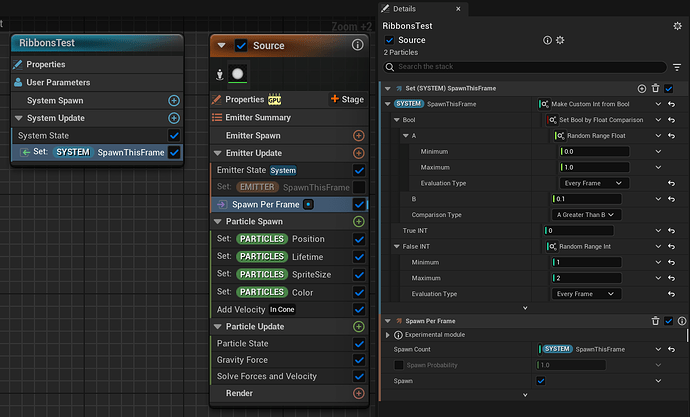Delete the Set SpawnThisFrame module
Screen dimensions: 690x417
(x=655, y=88)
